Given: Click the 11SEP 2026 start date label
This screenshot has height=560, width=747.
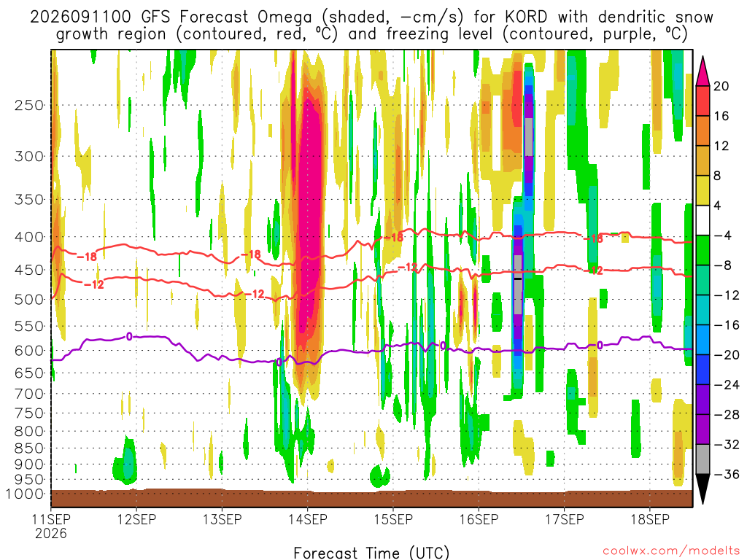Looking at the screenshot, I should pyautogui.click(x=51, y=526).
